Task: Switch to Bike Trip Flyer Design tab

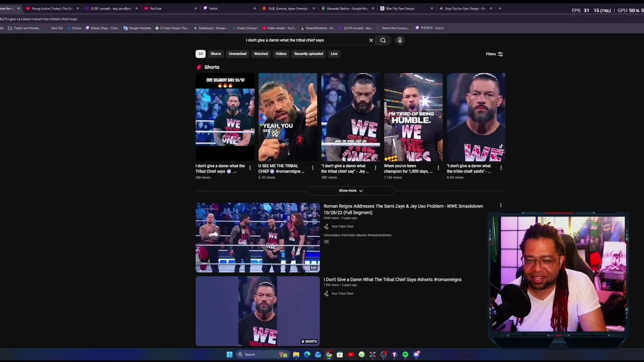Action: tap(406, 8)
